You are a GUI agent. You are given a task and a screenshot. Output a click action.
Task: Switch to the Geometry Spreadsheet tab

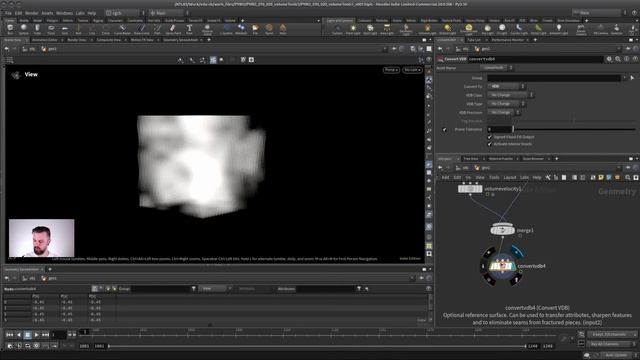pyautogui.click(x=181, y=40)
